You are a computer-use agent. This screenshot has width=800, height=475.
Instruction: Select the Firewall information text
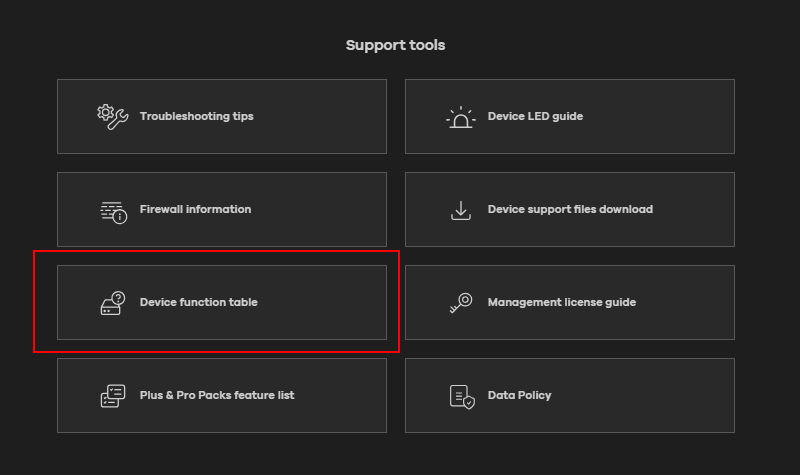[195, 209]
